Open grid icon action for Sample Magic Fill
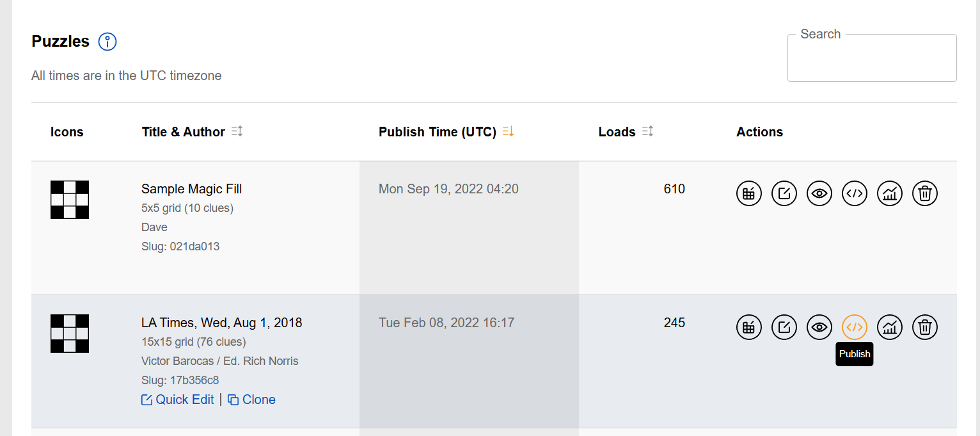980x436 pixels. coord(749,193)
